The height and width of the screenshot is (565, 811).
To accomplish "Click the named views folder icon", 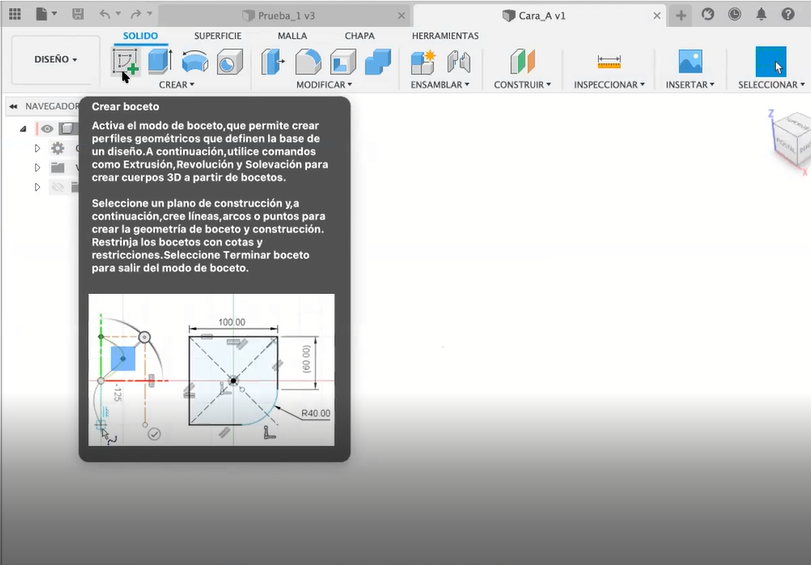I will click(57, 168).
